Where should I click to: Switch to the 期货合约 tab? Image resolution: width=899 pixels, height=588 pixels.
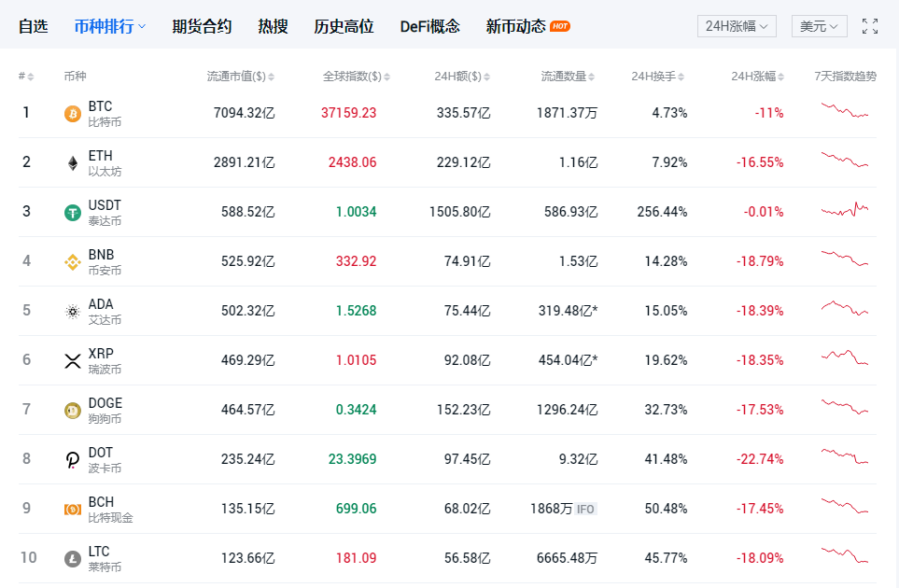coord(202,26)
